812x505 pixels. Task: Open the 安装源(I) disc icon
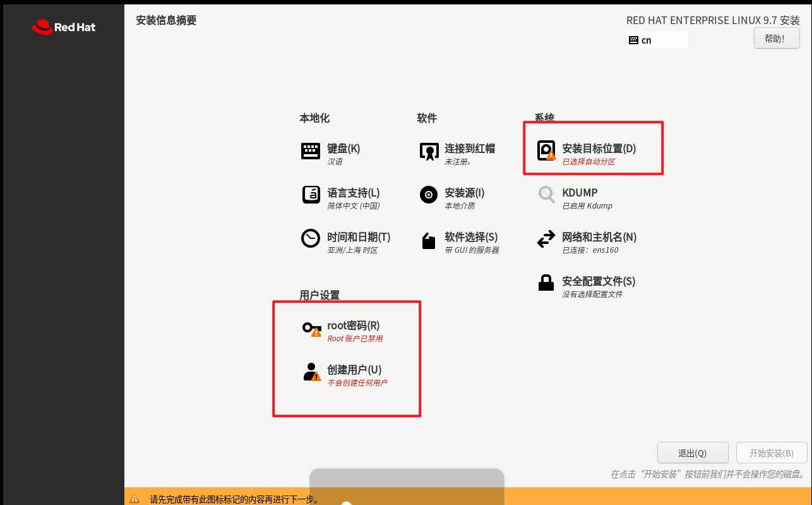(x=429, y=195)
